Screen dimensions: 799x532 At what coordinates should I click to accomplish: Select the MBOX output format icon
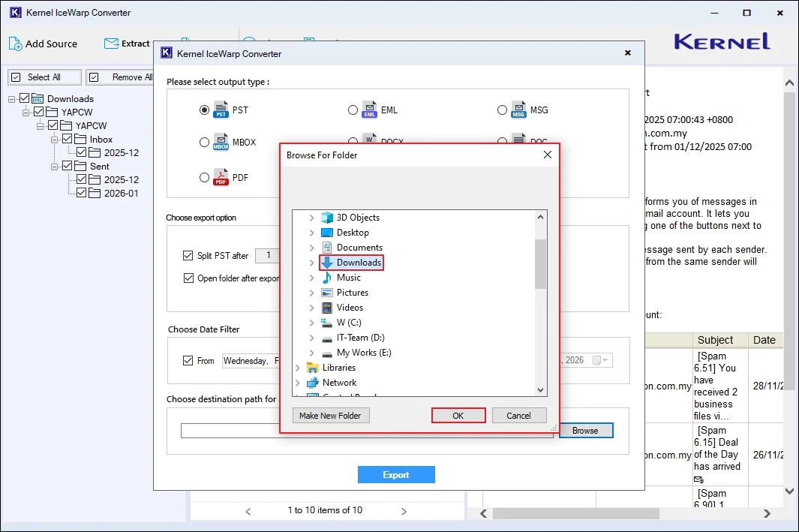click(x=221, y=143)
